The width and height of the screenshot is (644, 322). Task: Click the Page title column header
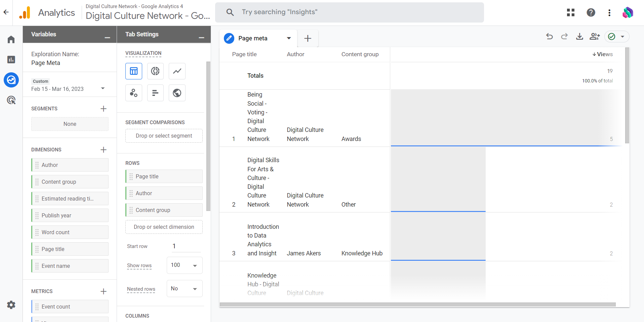tap(244, 54)
